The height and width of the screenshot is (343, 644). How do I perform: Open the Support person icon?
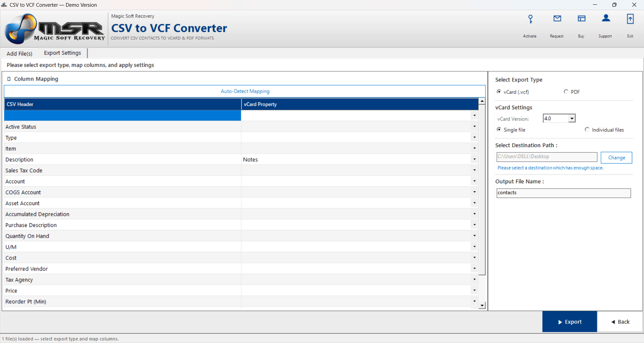(606, 18)
